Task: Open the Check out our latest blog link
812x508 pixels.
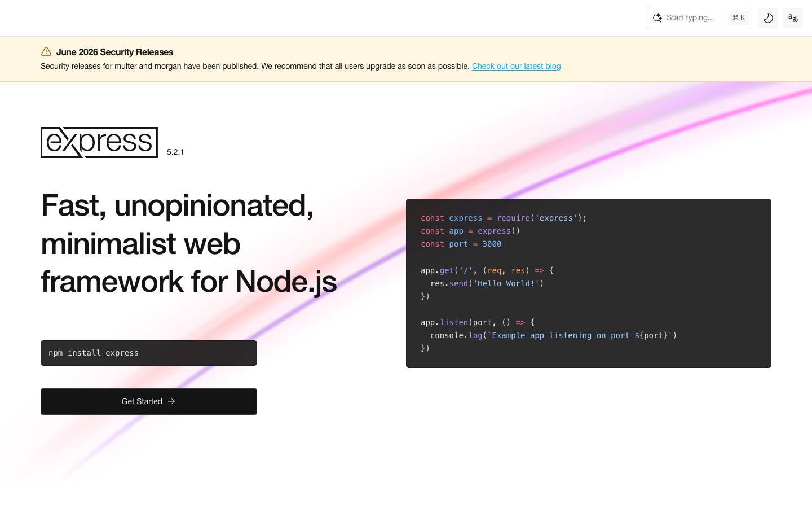Action: [x=516, y=66]
